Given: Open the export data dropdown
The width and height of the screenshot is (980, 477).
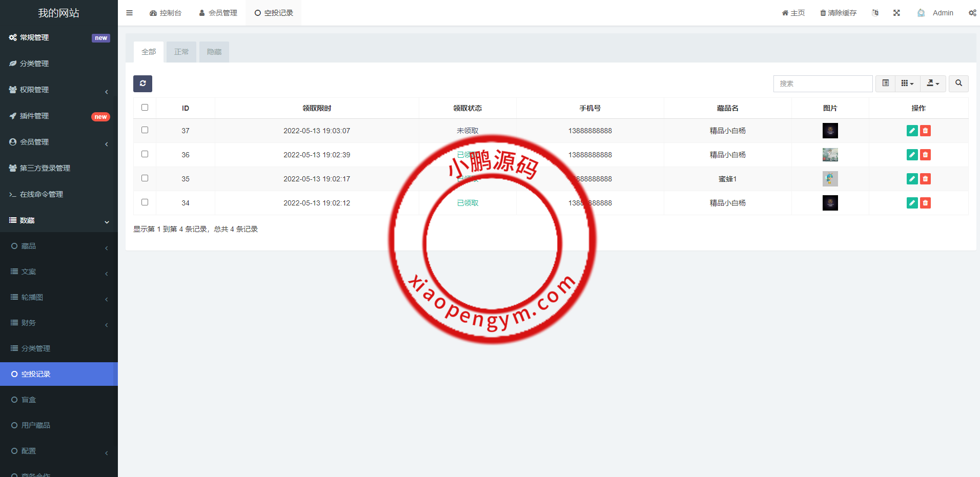Looking at the screenshot, I should [x=933, y=84].
